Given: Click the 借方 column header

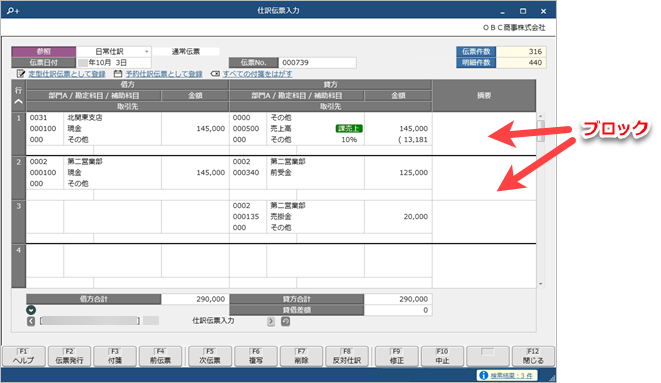Looking at the screenshot, I should coord(128,85).
